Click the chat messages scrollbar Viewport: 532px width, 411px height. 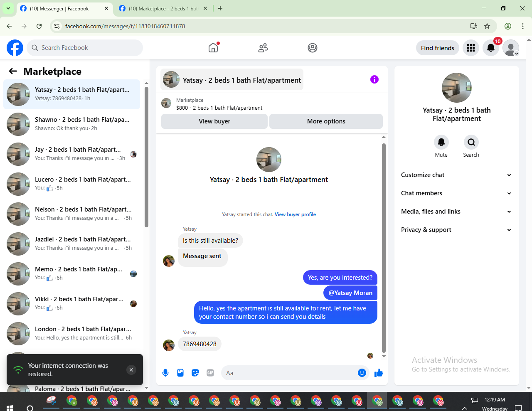tap(384, 248)
